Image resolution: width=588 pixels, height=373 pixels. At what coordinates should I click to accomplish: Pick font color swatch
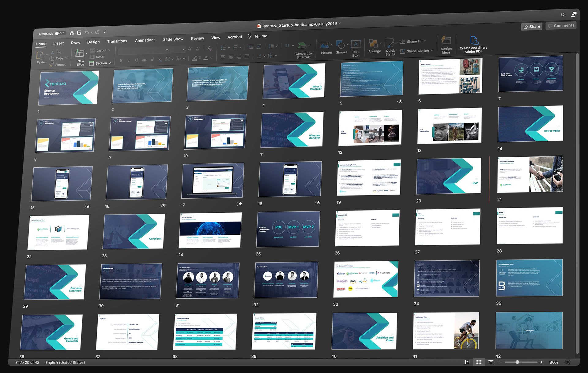click(x=206, y=58)
